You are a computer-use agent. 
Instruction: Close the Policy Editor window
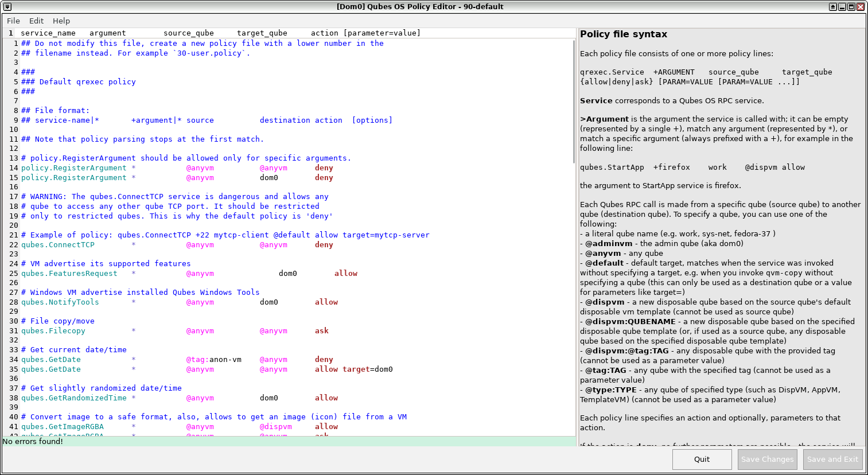[861, 7]
